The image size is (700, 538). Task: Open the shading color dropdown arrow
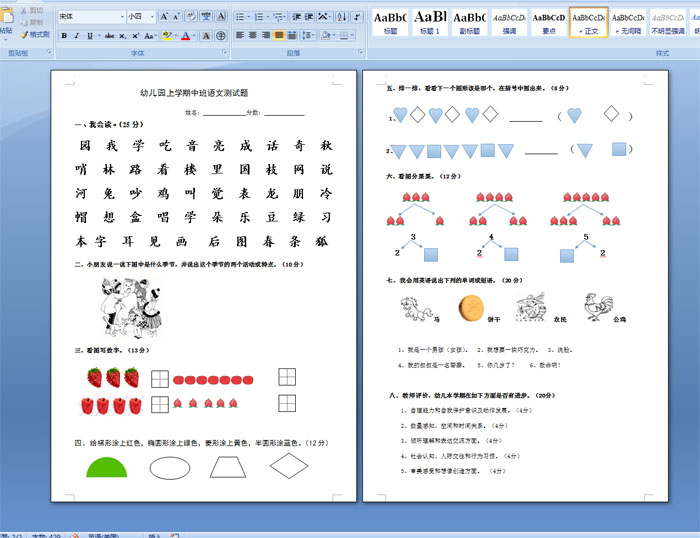coord(334,35)
